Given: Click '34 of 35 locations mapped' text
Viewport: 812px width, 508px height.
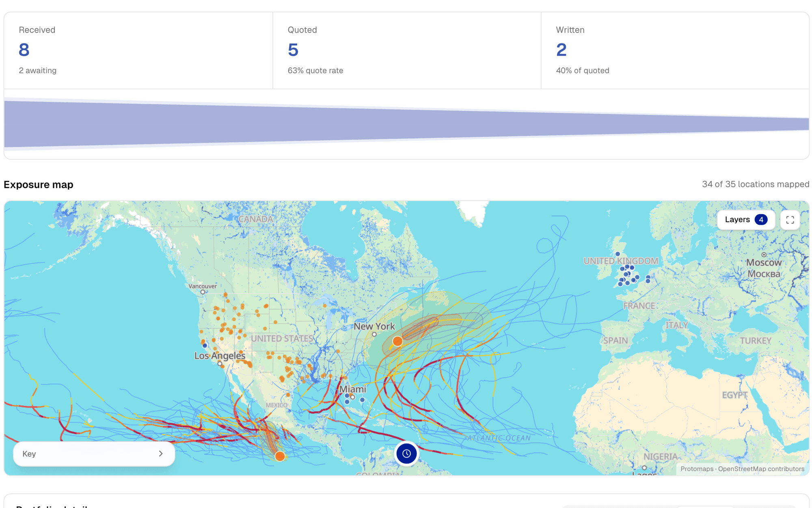Looking at the screenshot, I should pyautogui.click(x=756, y=184).
